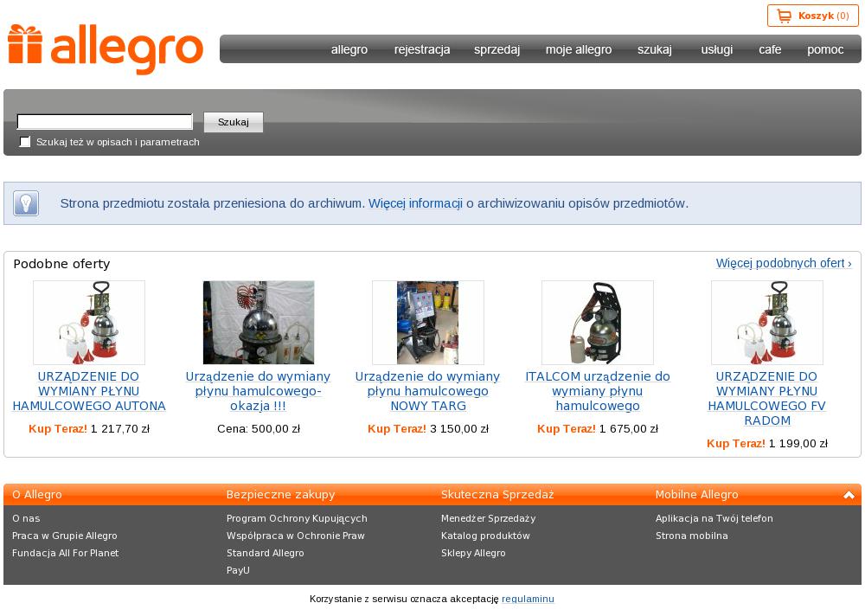Go to rejestracja in the top menu
The image size is (865, 616).
[422, 49]
